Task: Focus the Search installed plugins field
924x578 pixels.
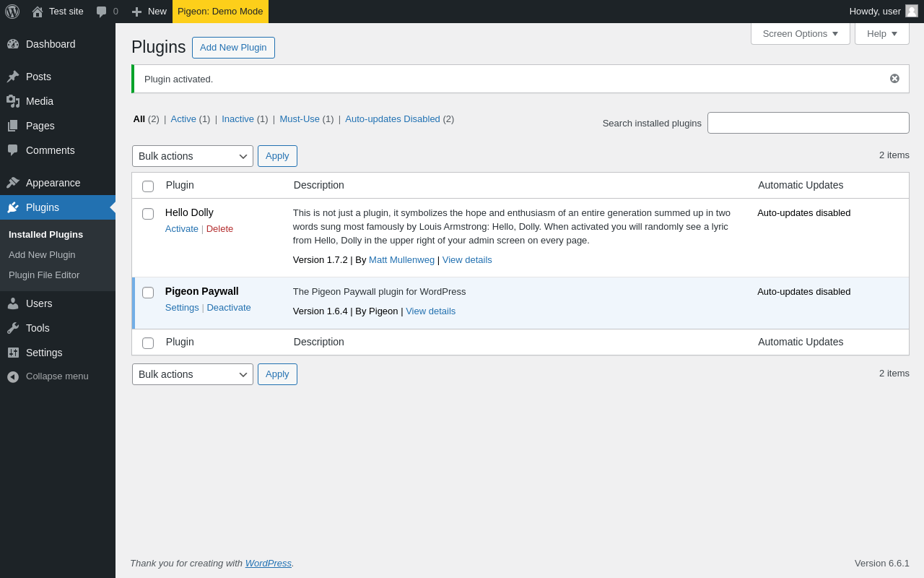Action: pos(808,123)
